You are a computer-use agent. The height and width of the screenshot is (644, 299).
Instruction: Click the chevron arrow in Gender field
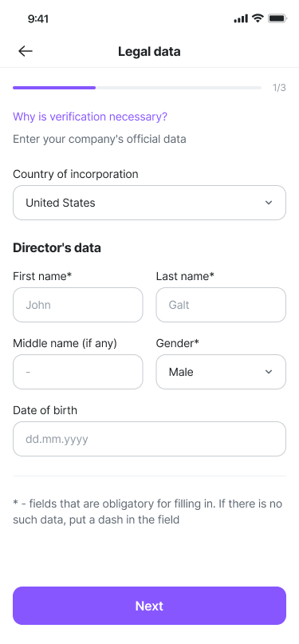pyautogui.click(x=269, y=372)
